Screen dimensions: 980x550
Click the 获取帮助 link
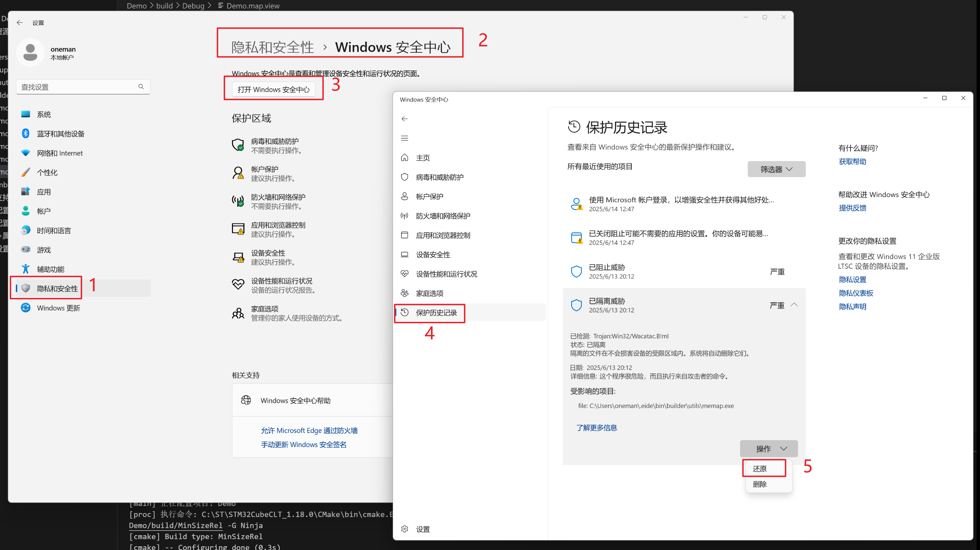pyautogui.click(x=852, y=161)
